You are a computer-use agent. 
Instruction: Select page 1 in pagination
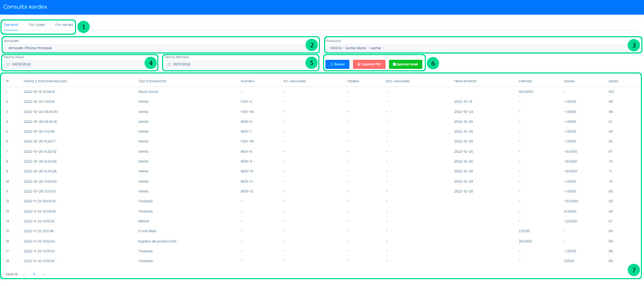34,274
